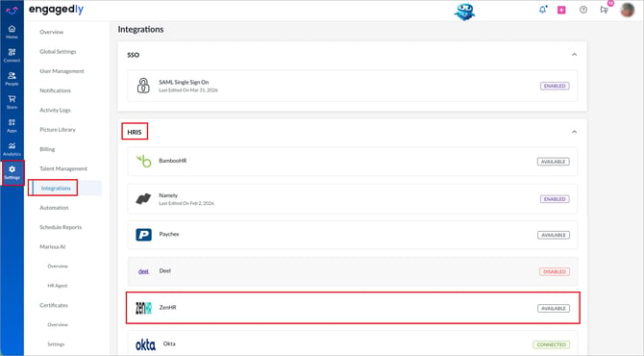Click AVAILABLE badge for BambooHR
Image resolution: width=644 pixels, height=356 pixels.
[x=554, y=162]
